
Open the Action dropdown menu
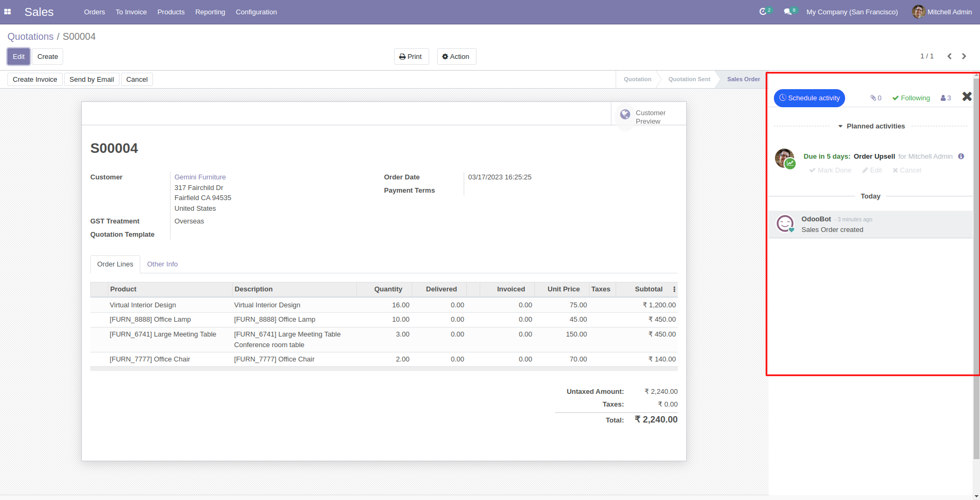pyautogui.click(x=456, y=57)
